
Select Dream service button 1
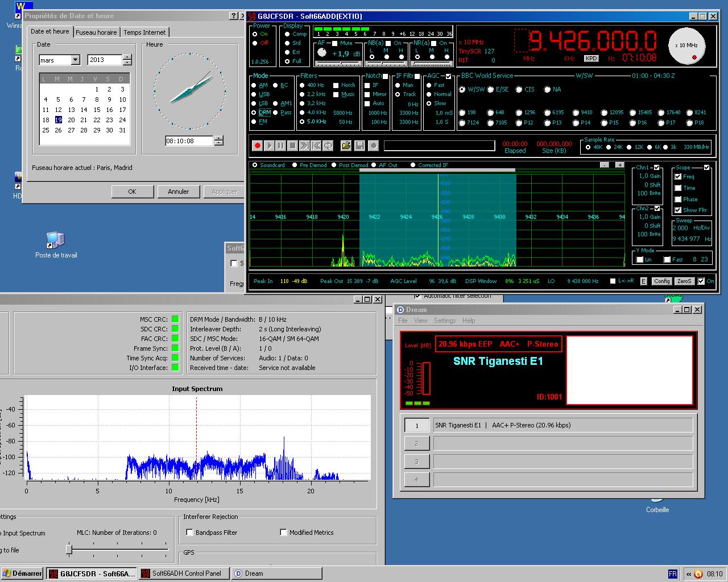[x=417, y=425]
